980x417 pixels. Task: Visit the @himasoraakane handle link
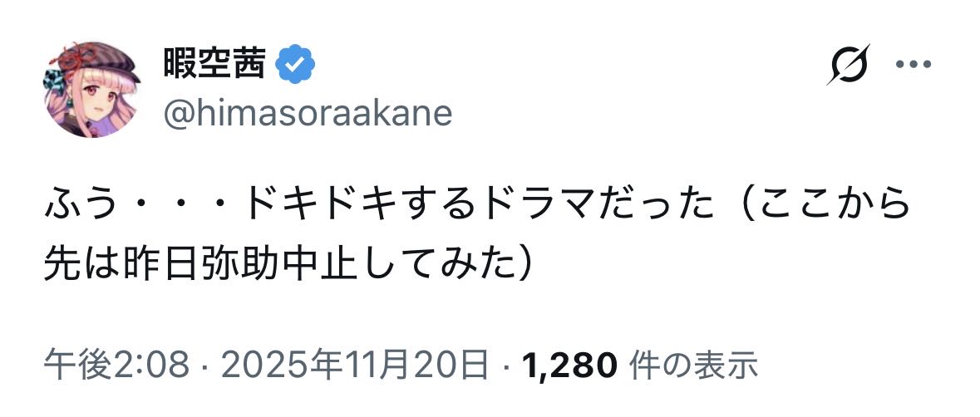click(x=307, y=112)
